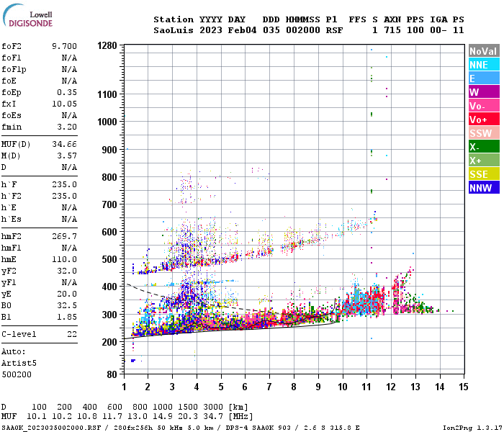Select the E blue legend swatch
Screen dimensions: 504x432
(484, 78)
